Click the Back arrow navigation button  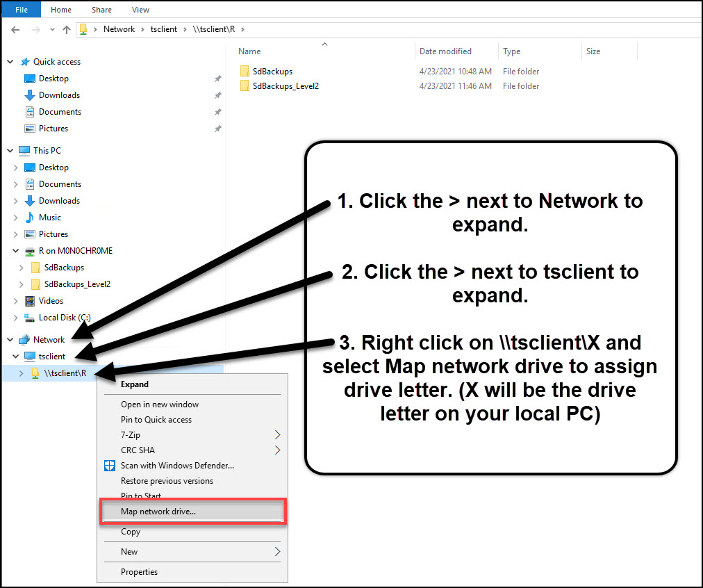coord(15,29)
